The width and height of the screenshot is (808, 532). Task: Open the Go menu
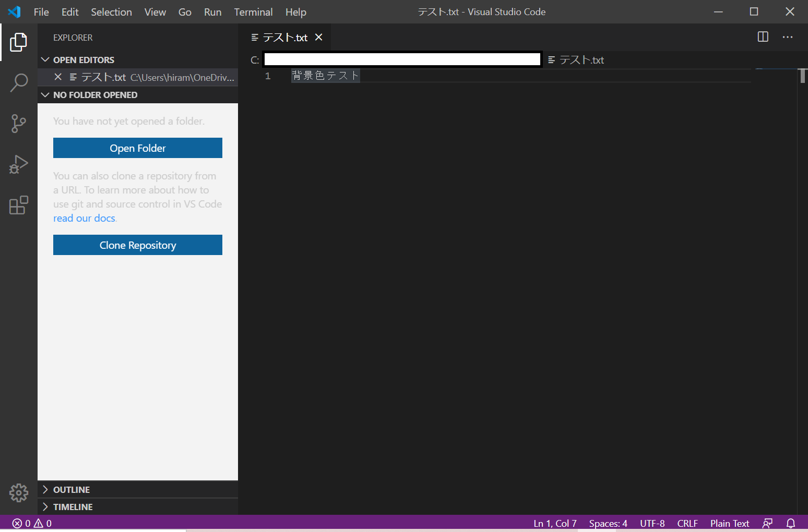click(185, 12)
